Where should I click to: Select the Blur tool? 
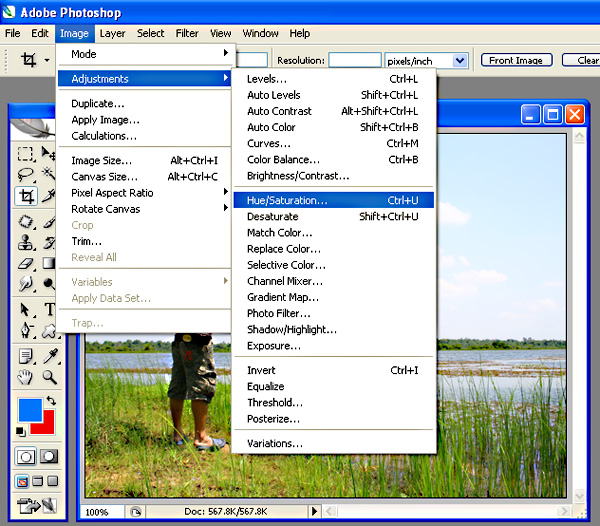[x=26, y=284]
